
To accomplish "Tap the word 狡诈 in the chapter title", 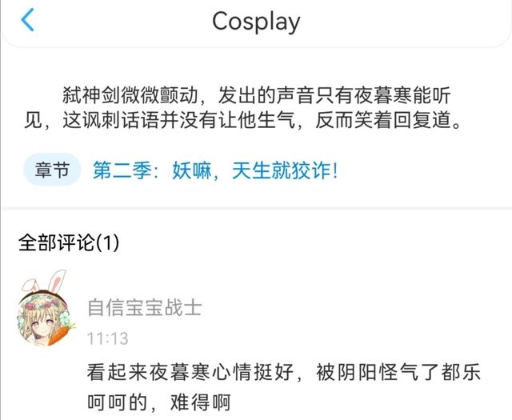I will pyautogui.click(x=311, y=170).
